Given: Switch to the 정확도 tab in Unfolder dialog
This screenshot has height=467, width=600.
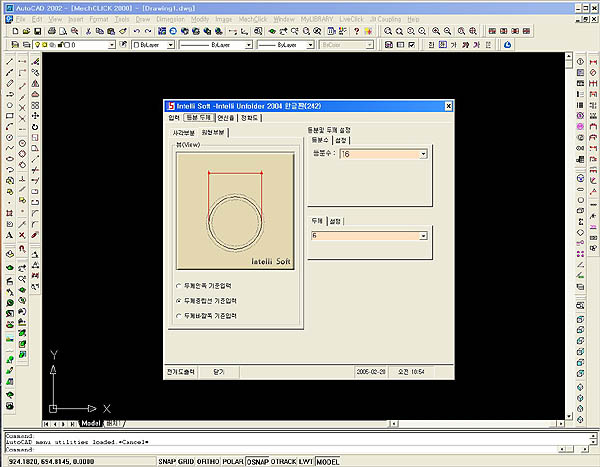Looking at the screenshot, I should click(x=249, y=118).
